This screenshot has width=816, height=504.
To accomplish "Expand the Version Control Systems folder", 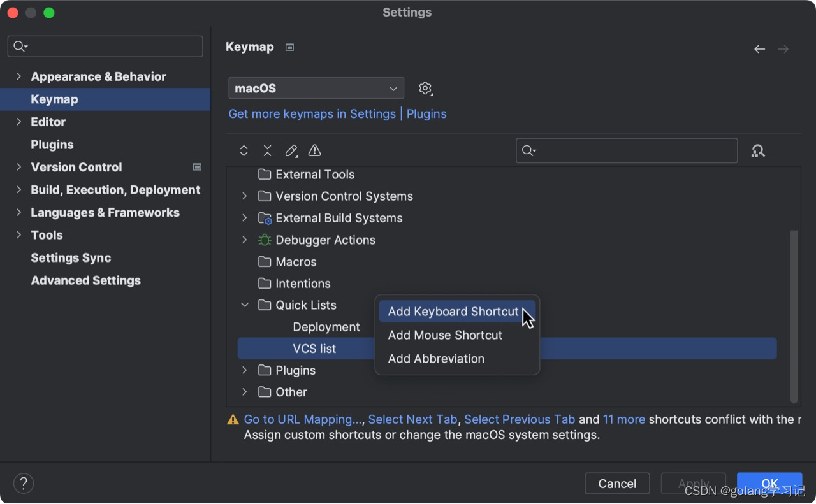I will pyautogui.click(x=245, y=196).
